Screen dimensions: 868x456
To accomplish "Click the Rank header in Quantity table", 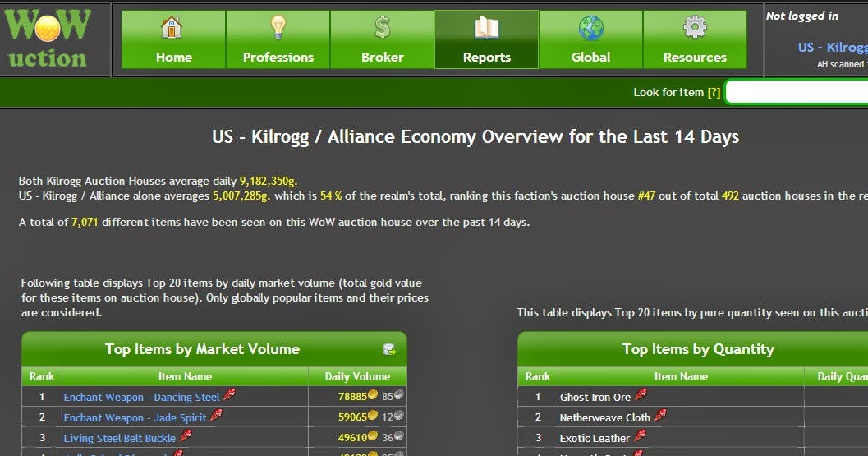I will tap(538, 377).
